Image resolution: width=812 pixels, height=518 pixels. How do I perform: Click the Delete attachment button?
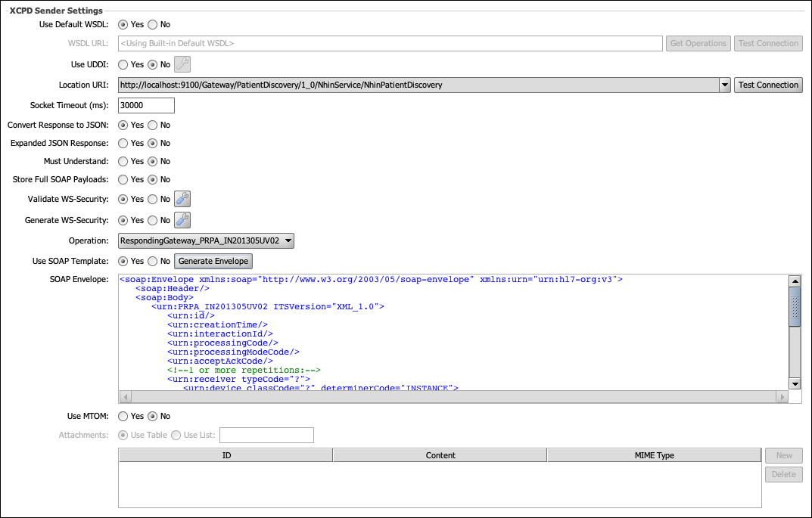(784, 475)
